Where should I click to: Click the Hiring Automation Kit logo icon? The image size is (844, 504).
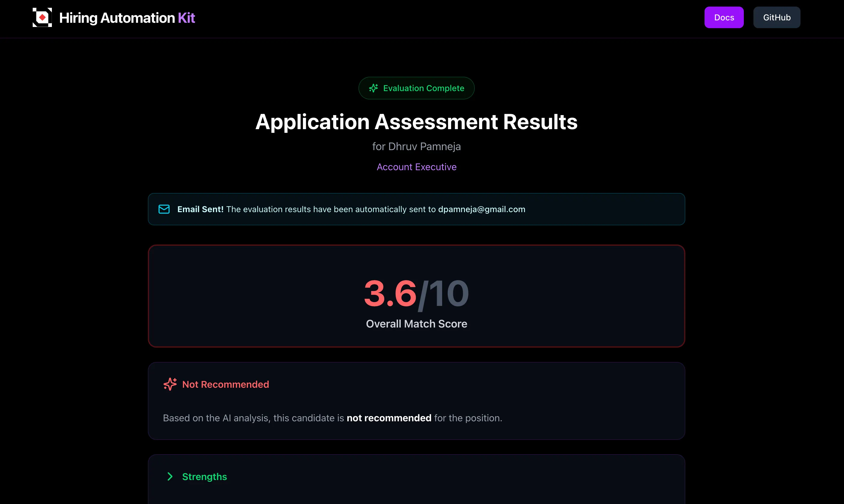(42, 17)
